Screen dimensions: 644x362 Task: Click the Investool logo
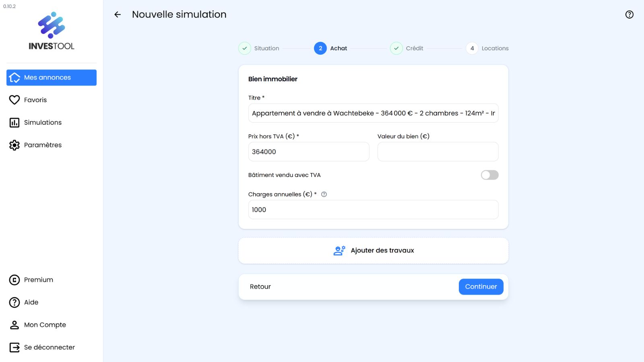coord(52,31)
